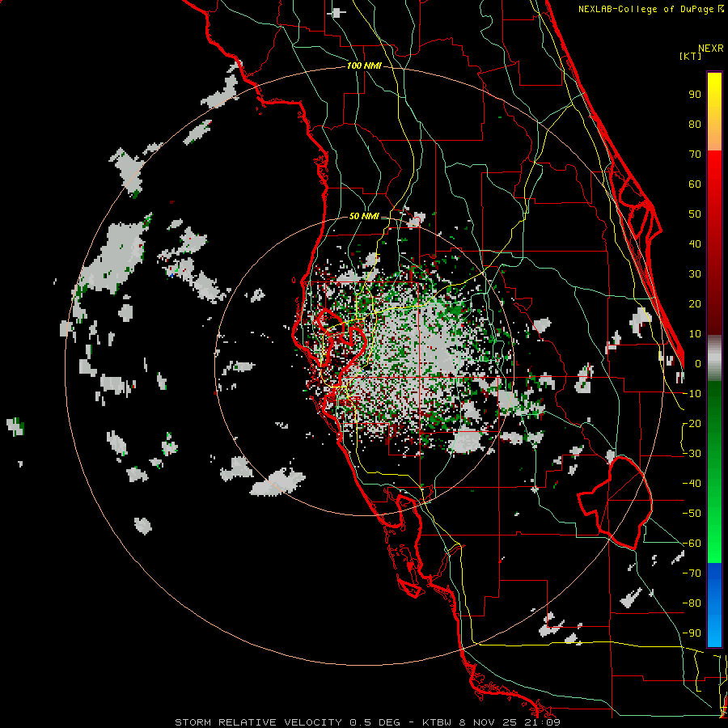Click the "-90" scale value
728x728 pixels.
coord(692,633)
